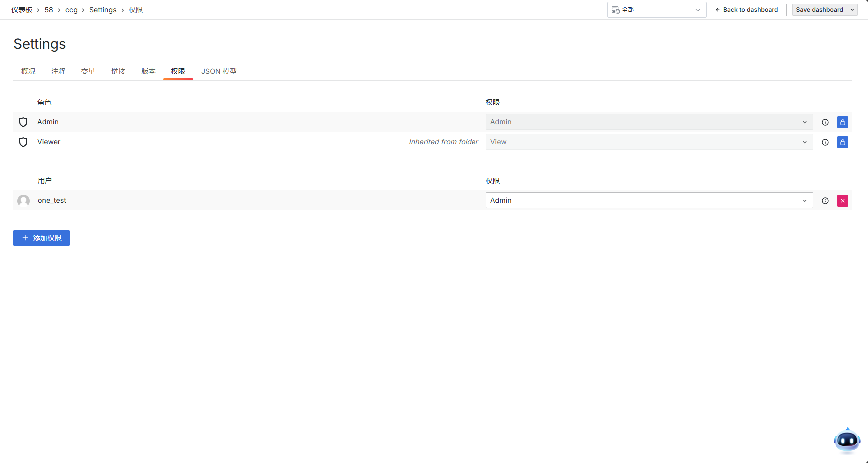Click the info icon for one_test user
Viewport: 868px width, 463px height.
[x=825, y=201]
